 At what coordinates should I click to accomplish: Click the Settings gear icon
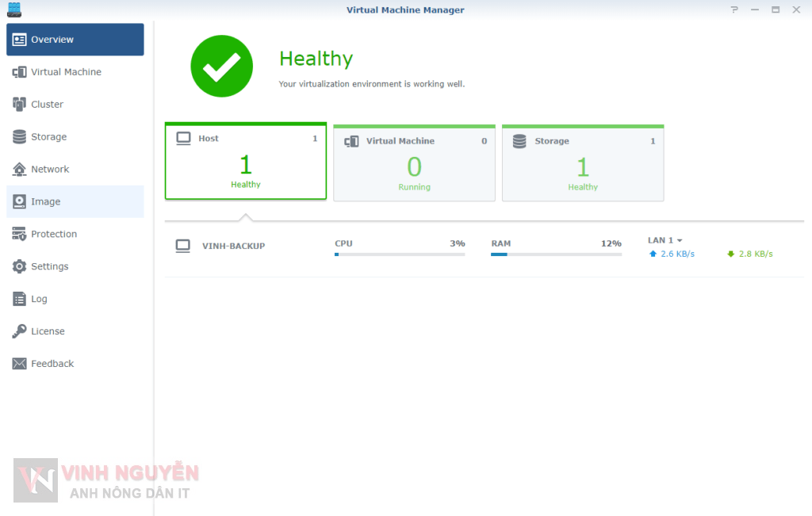20,267
